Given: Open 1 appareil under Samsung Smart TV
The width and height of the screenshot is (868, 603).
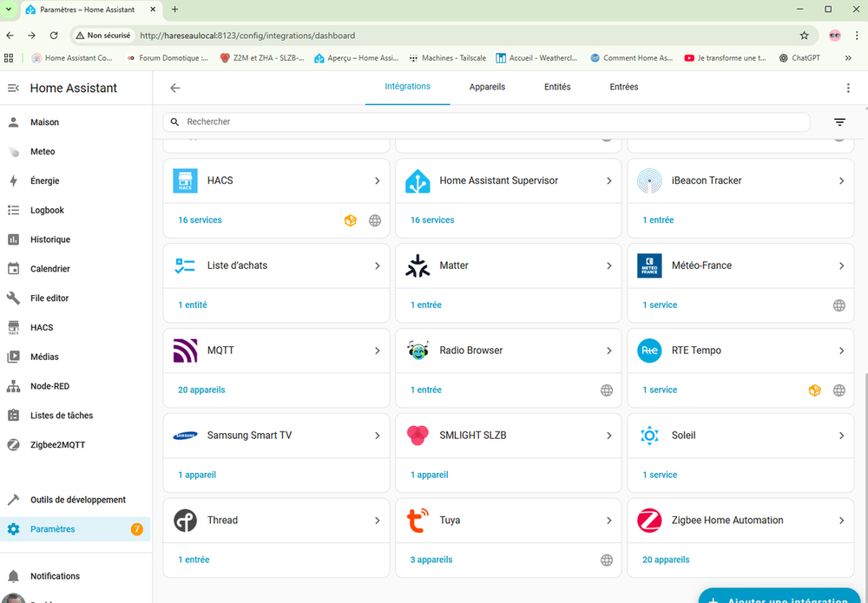Looking at the screenshot, I should tap(197, 475).
